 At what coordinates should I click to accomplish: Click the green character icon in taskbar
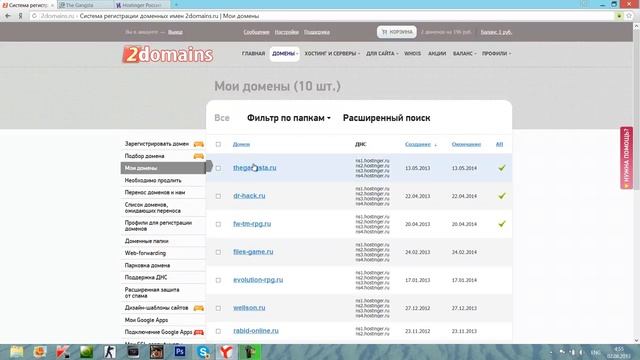[x=249, y=352]
